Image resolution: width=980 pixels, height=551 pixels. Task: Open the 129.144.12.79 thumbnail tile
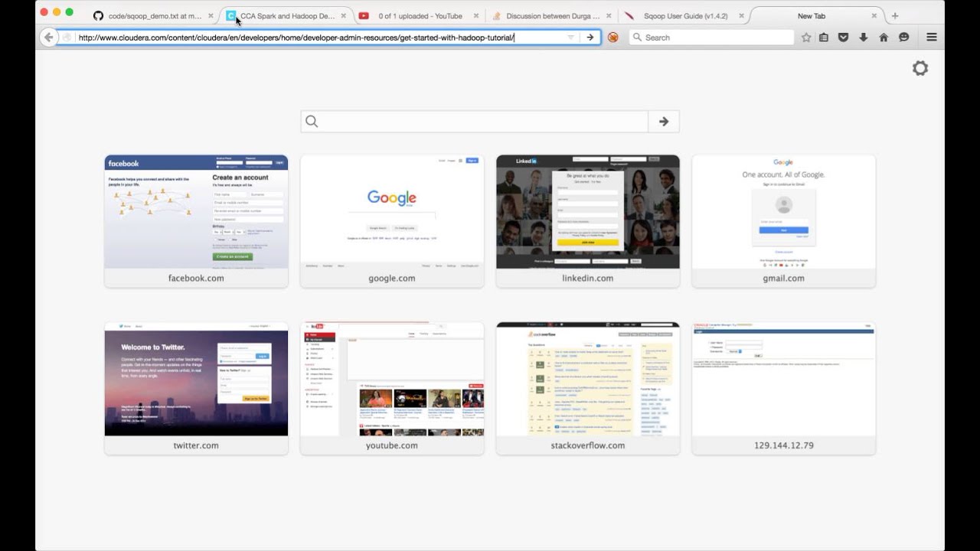(x=784, y=388)
